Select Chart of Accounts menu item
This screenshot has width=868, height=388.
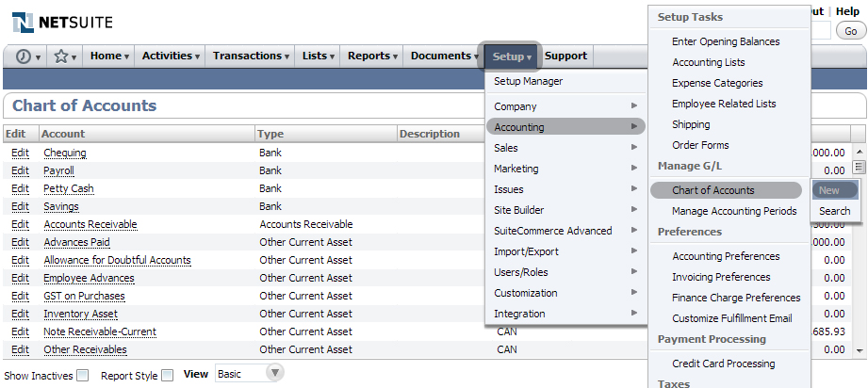click(726, 190)
